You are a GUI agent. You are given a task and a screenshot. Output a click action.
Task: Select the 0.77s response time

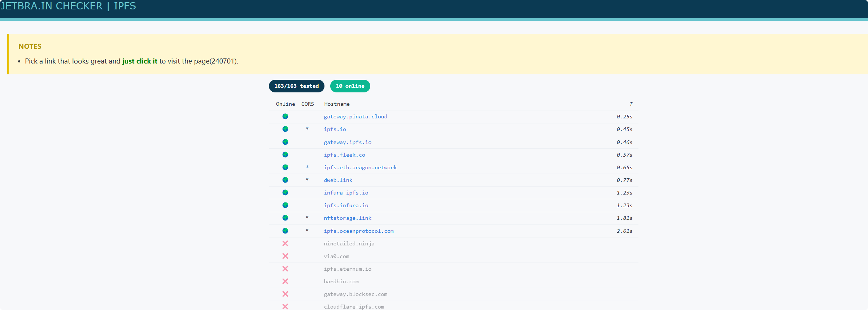[624, 180]
